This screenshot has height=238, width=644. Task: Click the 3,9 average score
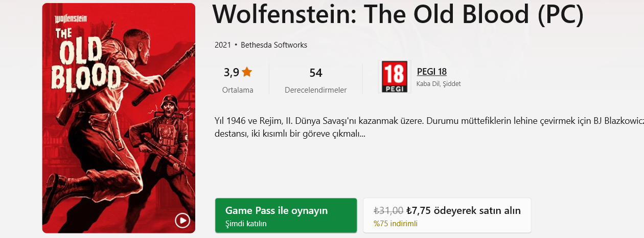pyautogui.click(x=231, y=73)
